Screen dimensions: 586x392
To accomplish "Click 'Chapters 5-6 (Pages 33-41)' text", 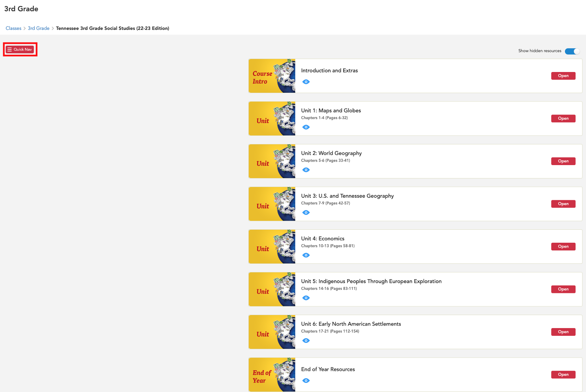I will coord(325,161).
